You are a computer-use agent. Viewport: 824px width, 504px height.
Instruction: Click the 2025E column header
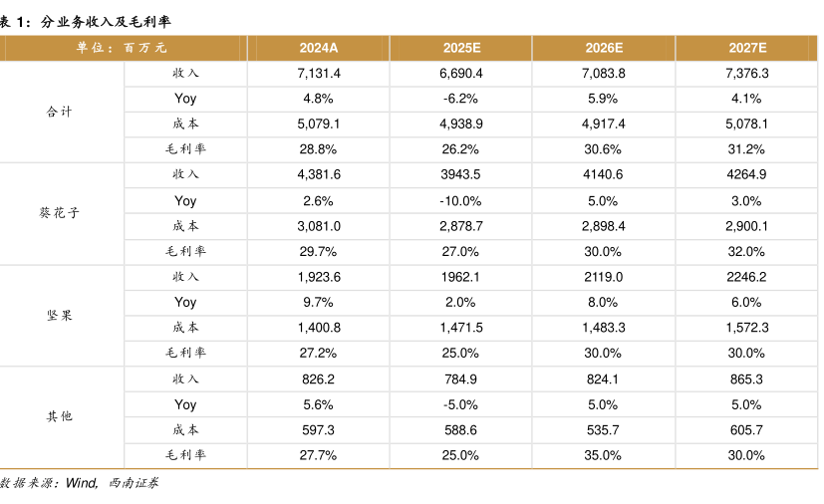click(x=461, y=48)
